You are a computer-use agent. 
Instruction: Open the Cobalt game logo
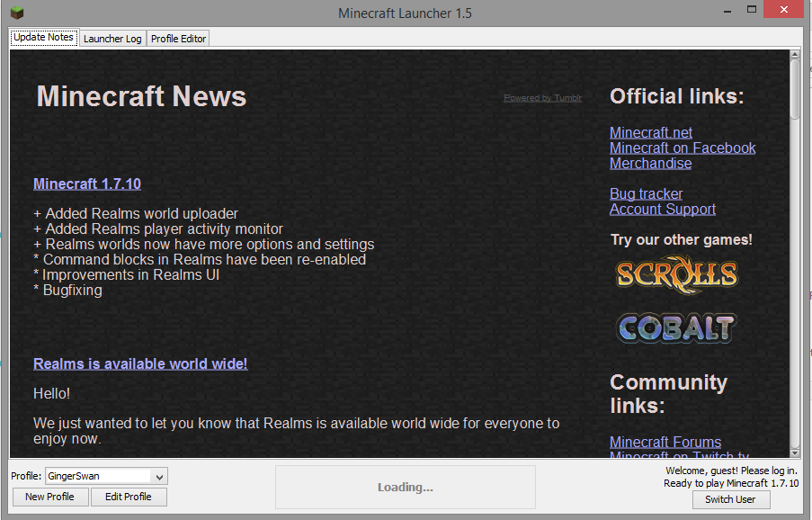click(676, 327)
